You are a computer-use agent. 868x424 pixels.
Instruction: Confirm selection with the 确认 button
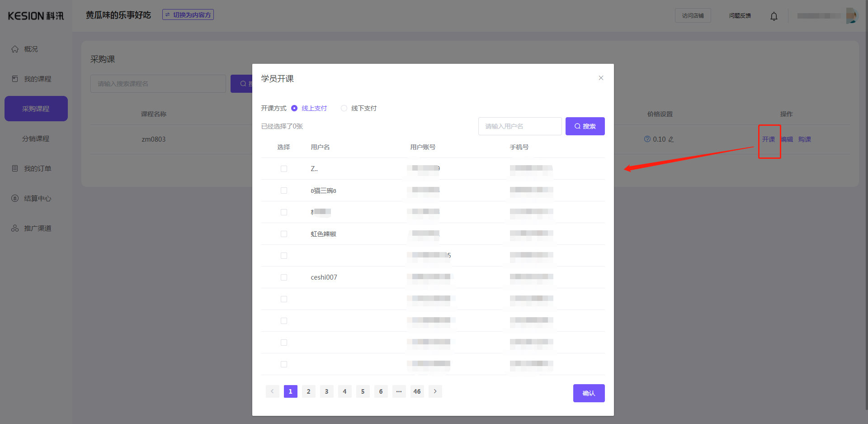click(589, 393)
